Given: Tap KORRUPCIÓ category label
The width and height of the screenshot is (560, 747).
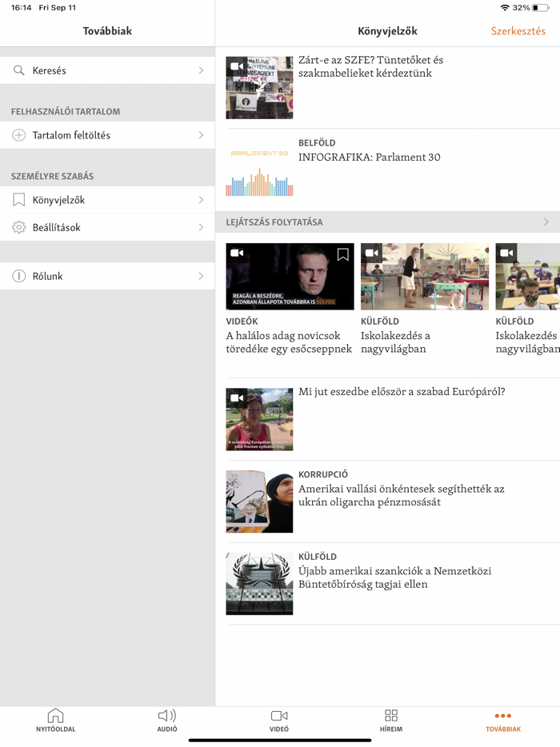Looking at the screenshot, I should [x=323, y=474].
